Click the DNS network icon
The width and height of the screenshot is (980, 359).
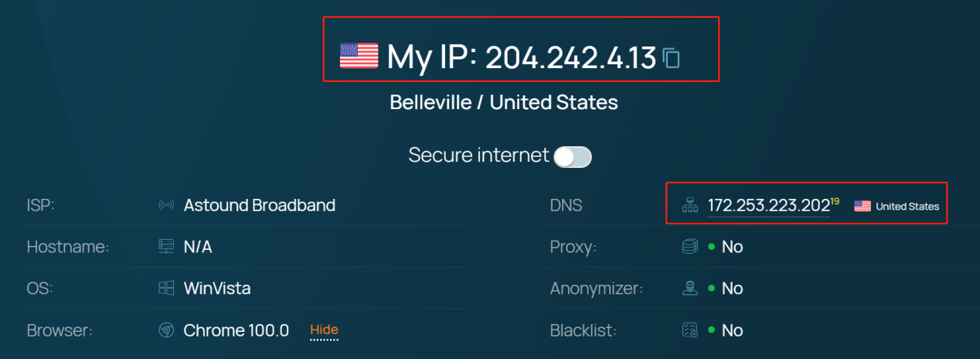pyautogui.click(x=689, y=206)
